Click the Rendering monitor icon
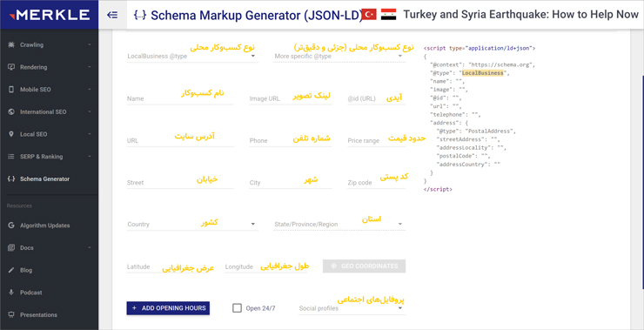Screen dimensions: 644x330 click(x=11, y=67)
